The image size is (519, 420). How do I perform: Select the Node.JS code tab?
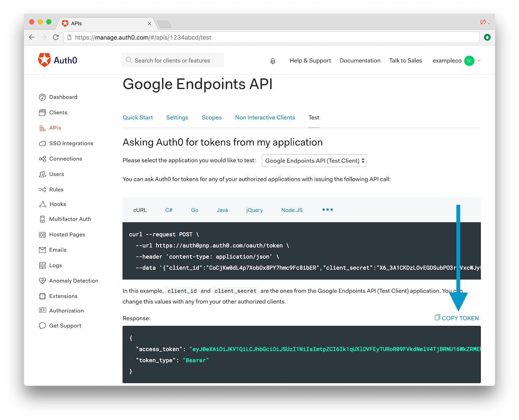point(292,210)
